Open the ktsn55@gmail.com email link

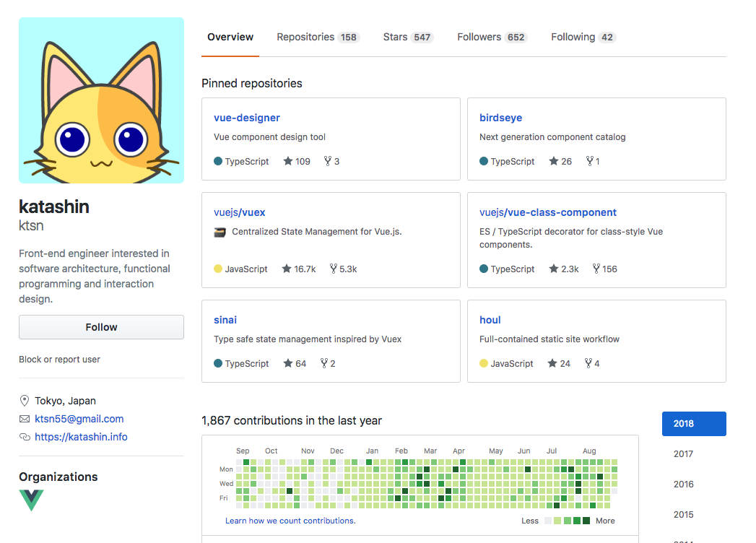79,419
